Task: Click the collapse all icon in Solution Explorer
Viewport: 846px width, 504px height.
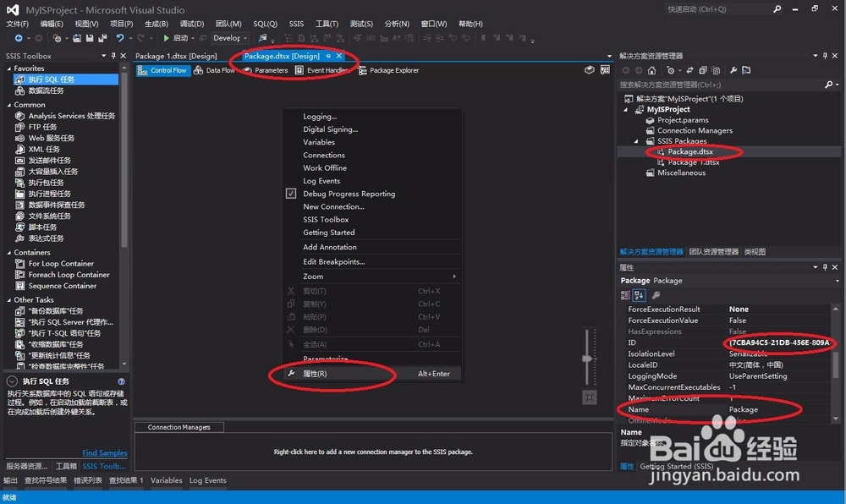Action: (x=702, y=70)
